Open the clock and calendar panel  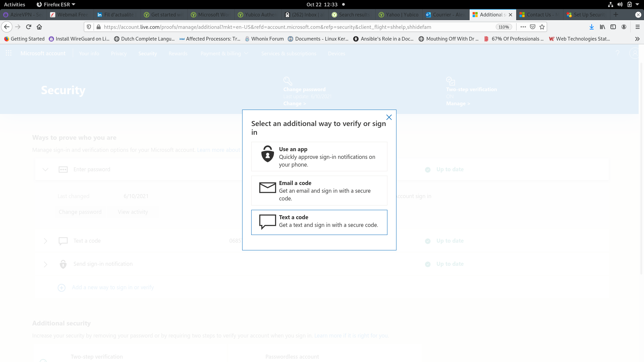point(322,4)
